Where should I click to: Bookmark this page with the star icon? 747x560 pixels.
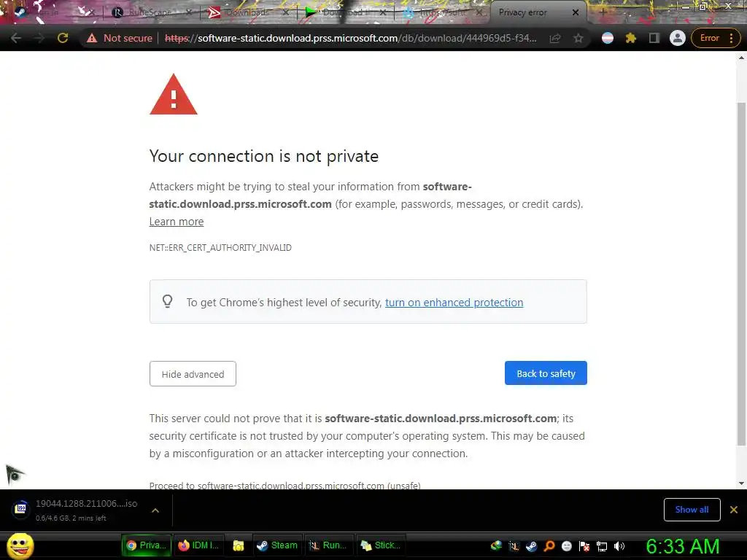click(x=578, y=38)
